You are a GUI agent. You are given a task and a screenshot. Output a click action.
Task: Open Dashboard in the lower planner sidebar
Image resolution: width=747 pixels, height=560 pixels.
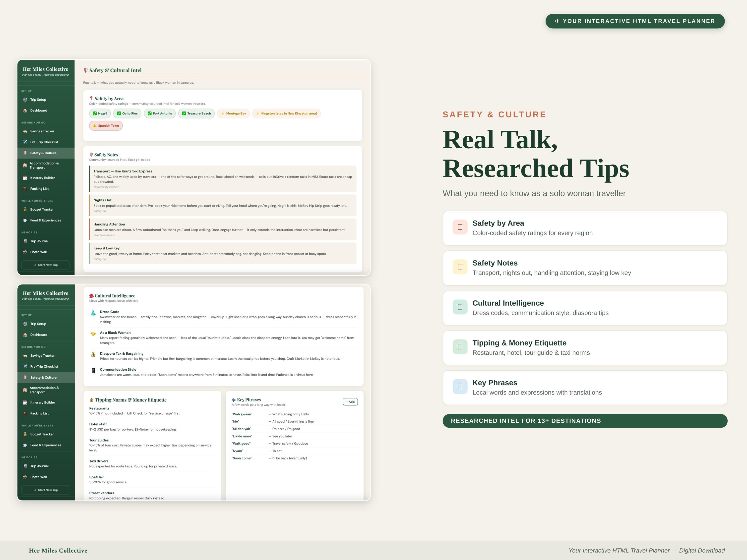pos(46,335)
